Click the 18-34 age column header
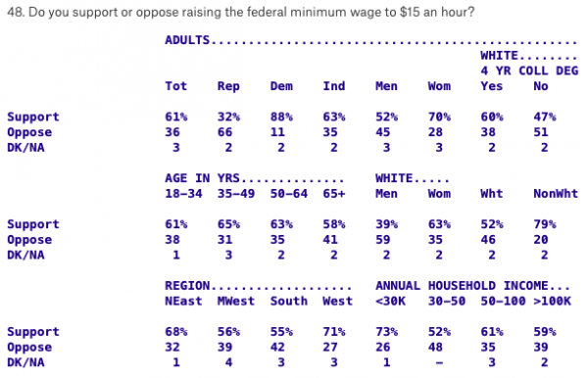 click(x=183, y=193)
